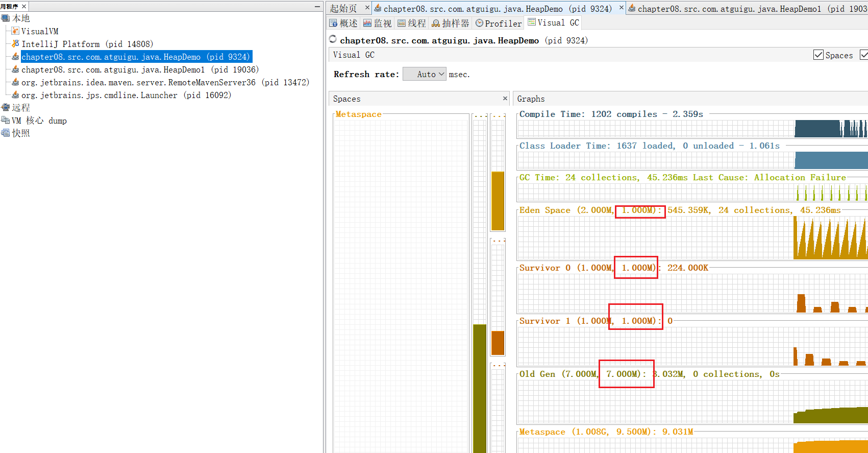Click the Java icon beside RemoteMavenServer36
Screen dimensions: 868x453
[15, 82]
